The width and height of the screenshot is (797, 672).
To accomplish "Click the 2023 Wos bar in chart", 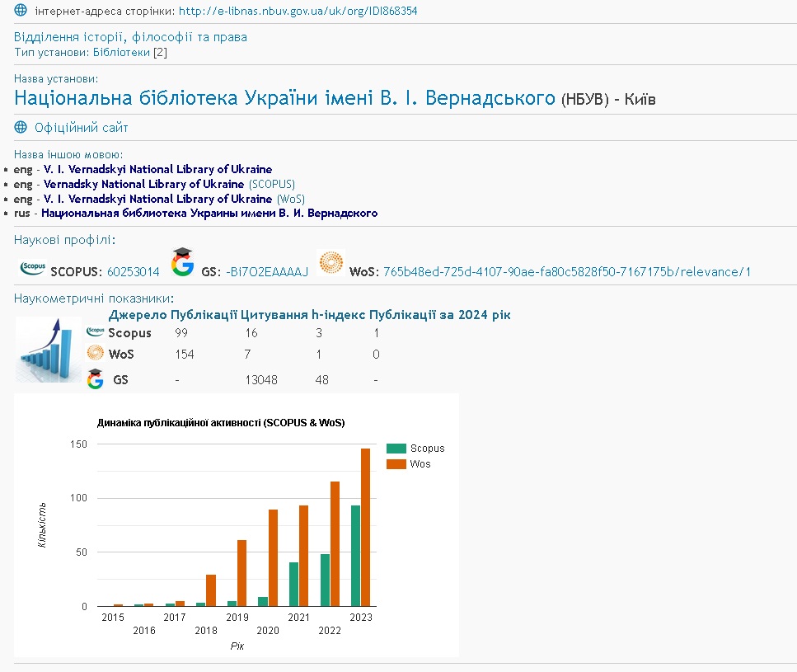I will tap(365, 528).
